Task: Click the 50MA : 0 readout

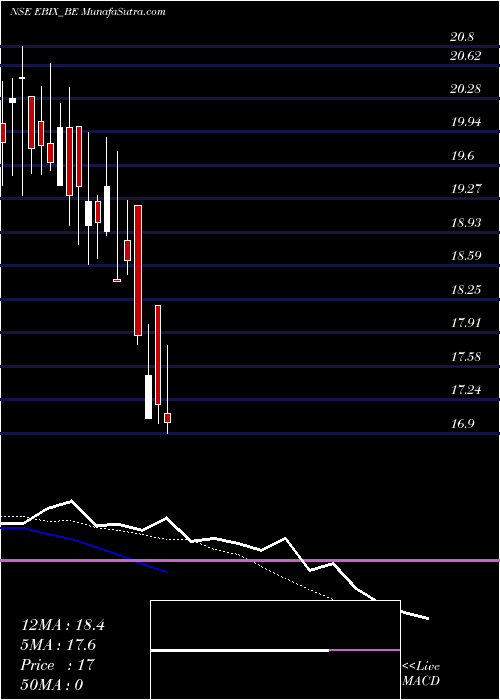Action: 52,684
